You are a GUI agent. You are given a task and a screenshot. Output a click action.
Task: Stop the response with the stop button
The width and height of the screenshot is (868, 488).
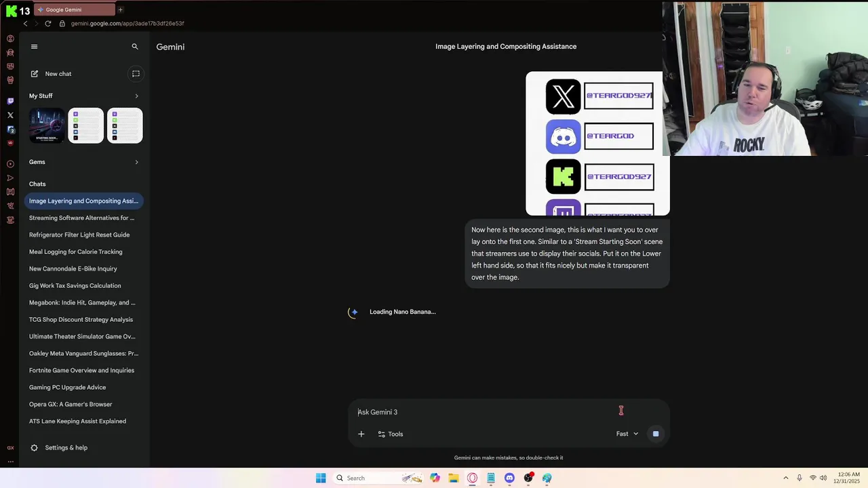656,434
